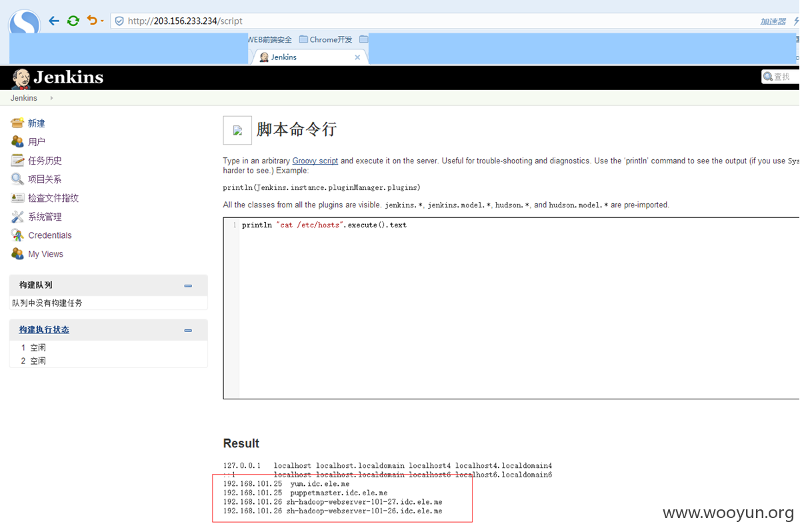
Task: Open the 构建执行状态 link
Action: tap(44, 329)
